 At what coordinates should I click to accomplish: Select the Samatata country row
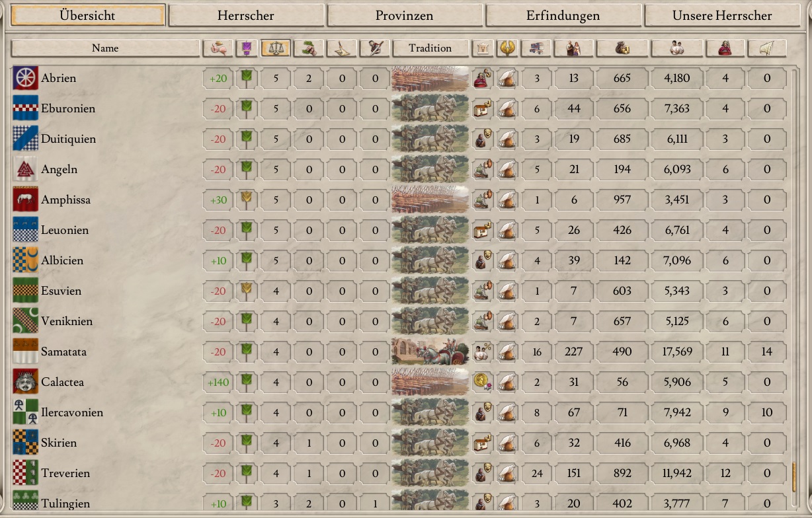(x=400, y=351)
